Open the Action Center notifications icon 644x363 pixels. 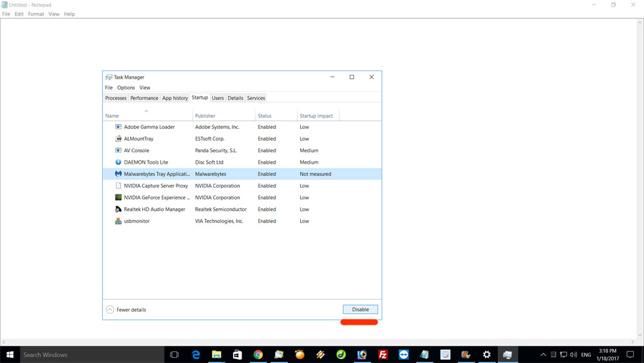[630, 355]
